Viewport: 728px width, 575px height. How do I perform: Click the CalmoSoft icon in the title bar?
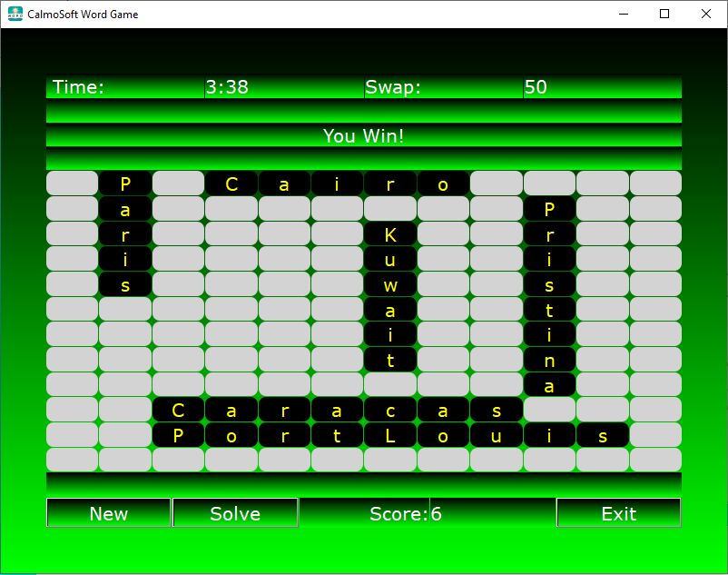[x=14, y=14]
